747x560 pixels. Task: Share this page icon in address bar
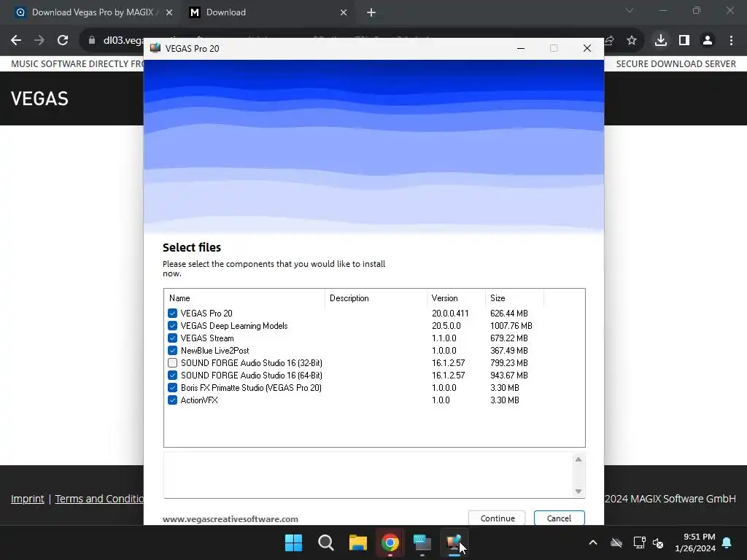(609, 41)
